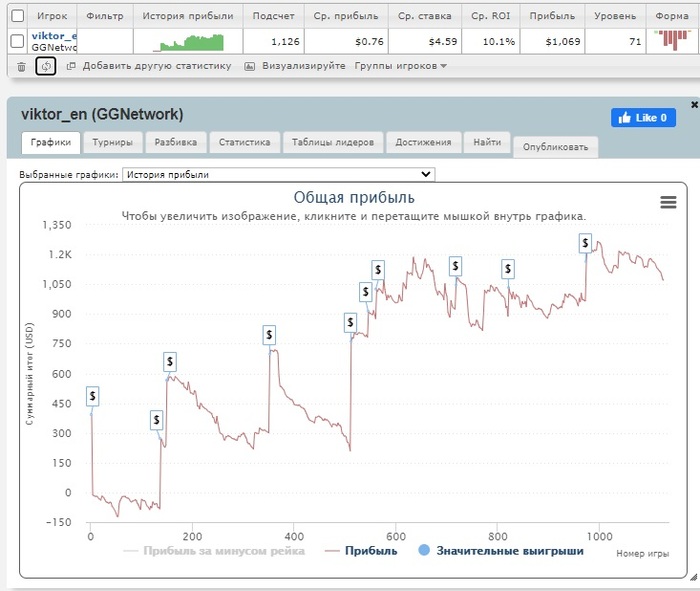The width and height of the screenshot is (700, 591).
Task: Expand the Группы игроков dropdown
Action: [x=400, y=66]
